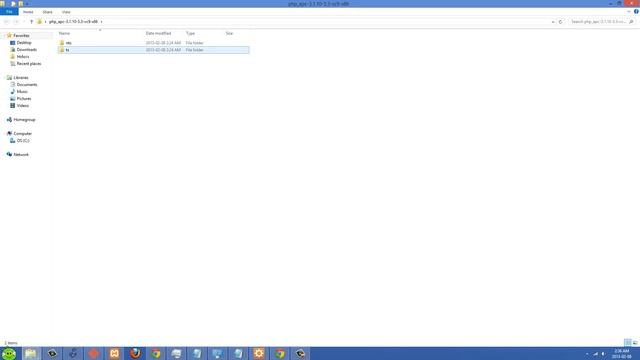
Task: Click the search magnifier icon
Action: pyautogui.click(x=631, y=22)
